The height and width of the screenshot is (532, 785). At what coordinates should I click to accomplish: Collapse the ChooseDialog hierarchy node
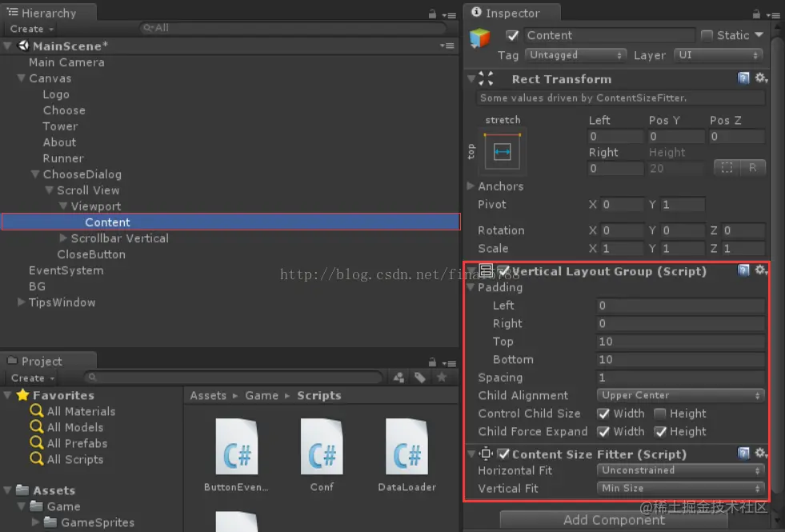(35, 174)
